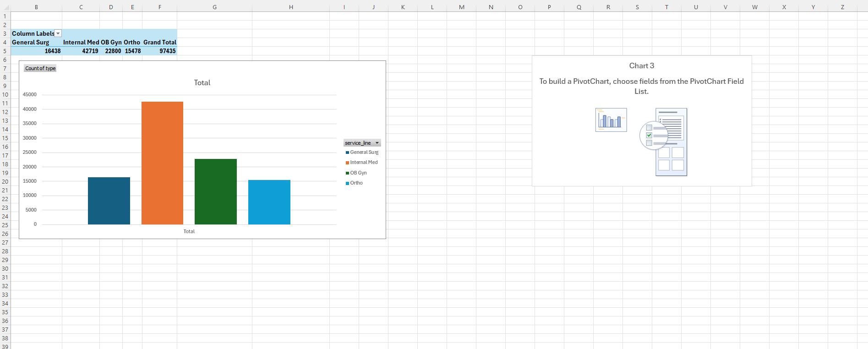Click the 45000 axis label
The width and height of the screenshot is (868, 349).
[30, 95]
